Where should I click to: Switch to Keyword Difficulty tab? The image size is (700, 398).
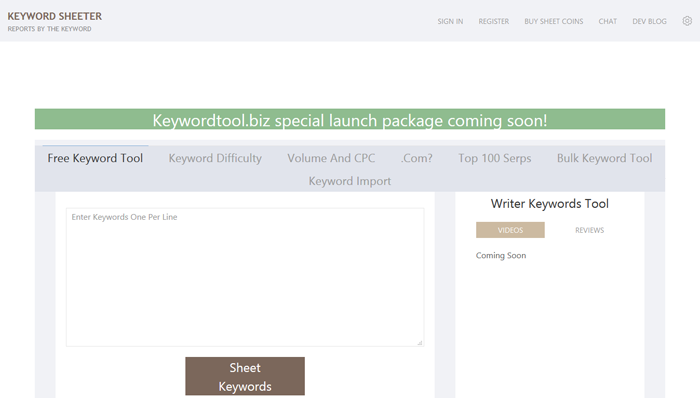[x=215, y=158]
